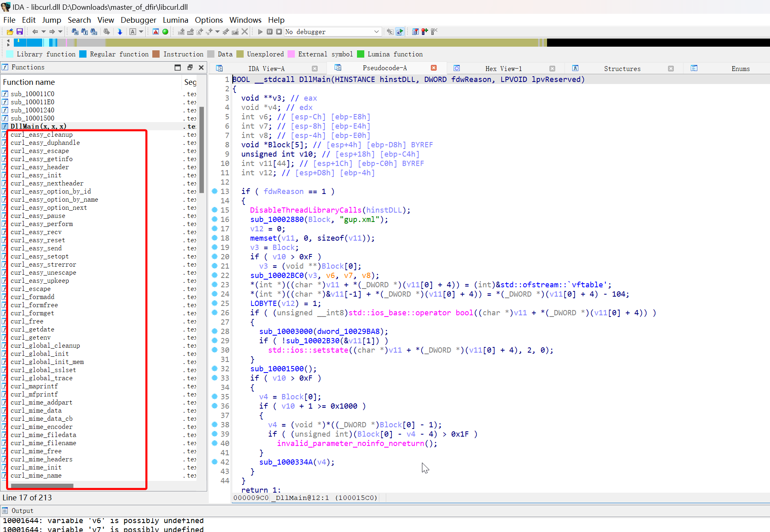This screenshot has width=770, height=532.
Task: Click sub_10002880 call in pseudocode
Action: [x=277, y=219]
